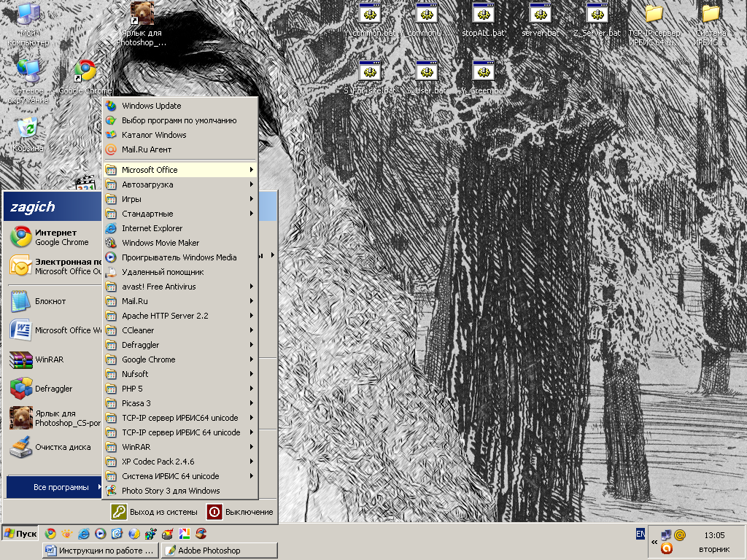Expand the Автозагрузка submenu
Screen dimensions: 747x560
click(180, 184)
